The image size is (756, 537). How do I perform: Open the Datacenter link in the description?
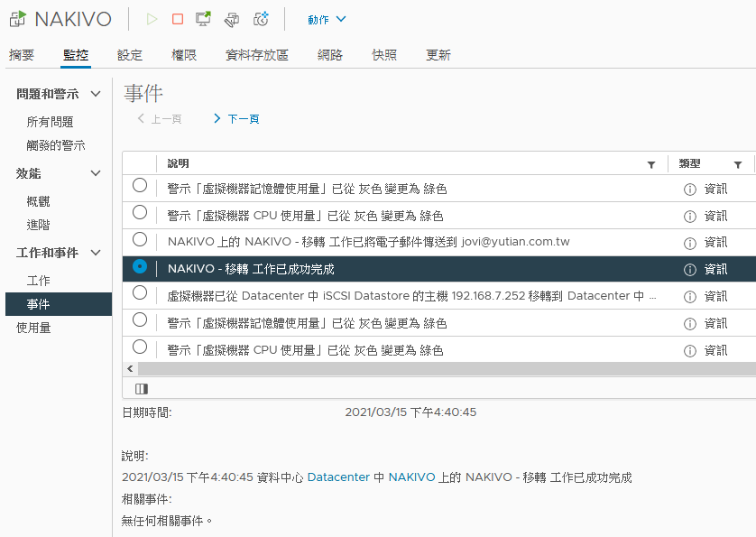tap(338, 477)
